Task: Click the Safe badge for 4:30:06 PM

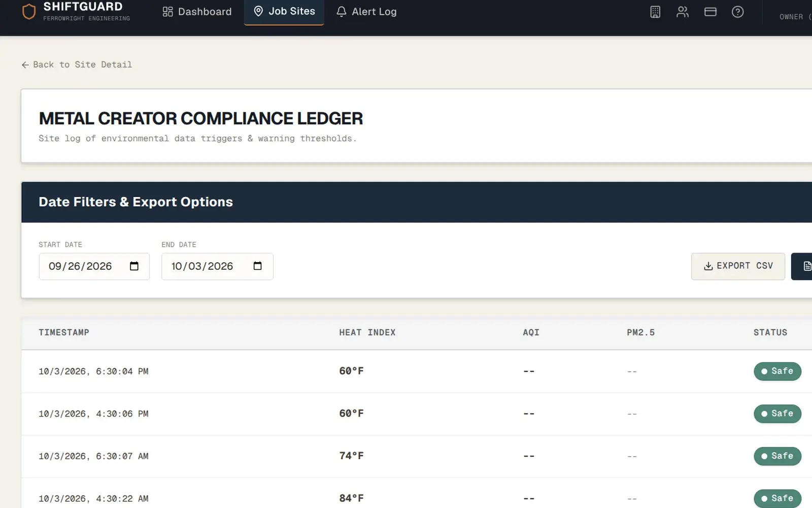Action: [777, 414]
